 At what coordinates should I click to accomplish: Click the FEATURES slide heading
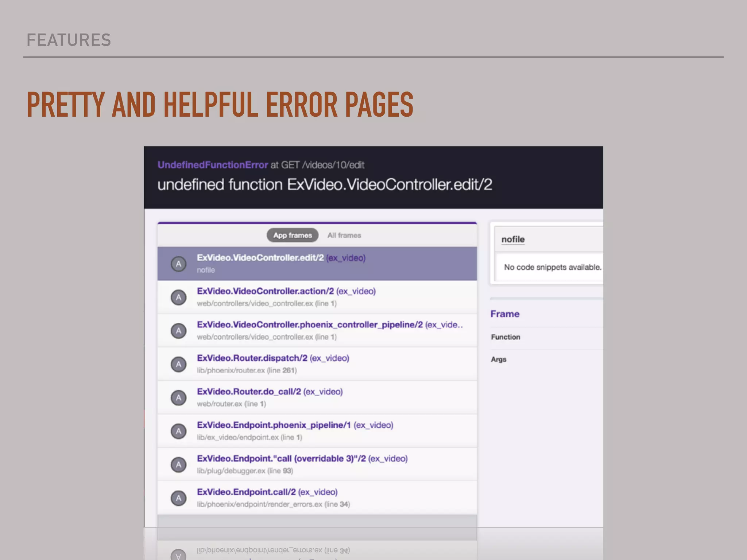tap(69, 40)
